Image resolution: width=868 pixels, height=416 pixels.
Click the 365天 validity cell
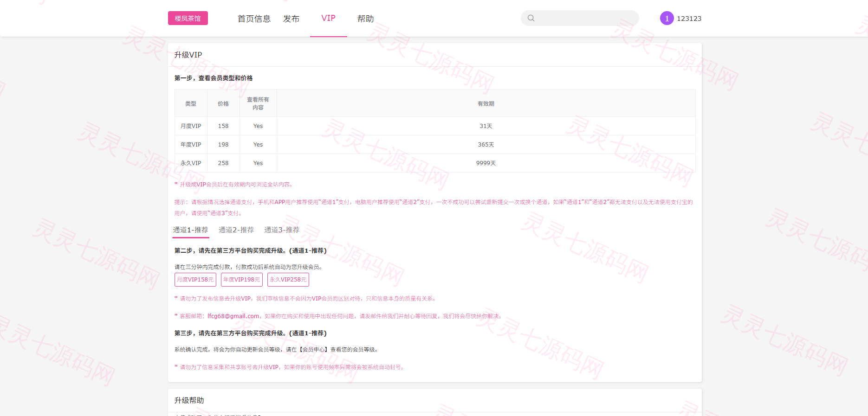pos(486,145)
